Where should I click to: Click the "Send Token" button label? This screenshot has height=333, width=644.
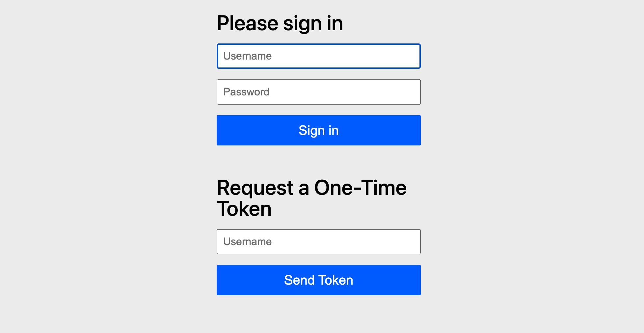318,280
